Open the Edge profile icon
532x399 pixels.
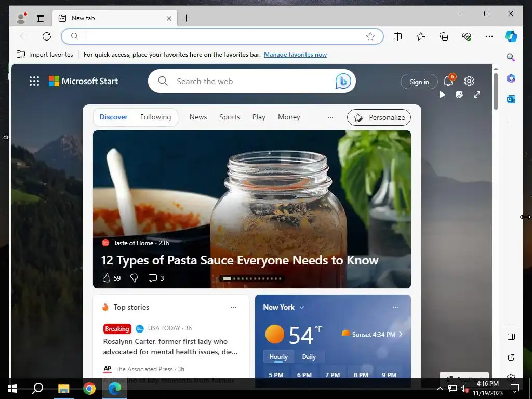point(21,18)
